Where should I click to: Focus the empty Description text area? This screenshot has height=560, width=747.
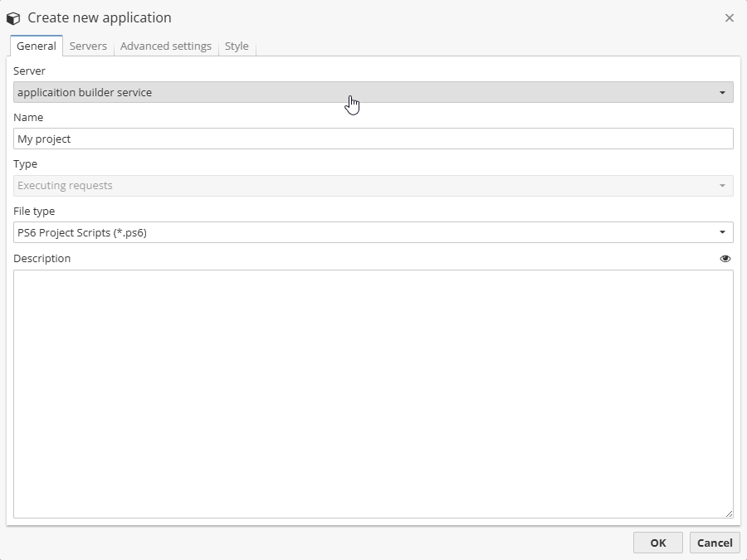point(373,394)
